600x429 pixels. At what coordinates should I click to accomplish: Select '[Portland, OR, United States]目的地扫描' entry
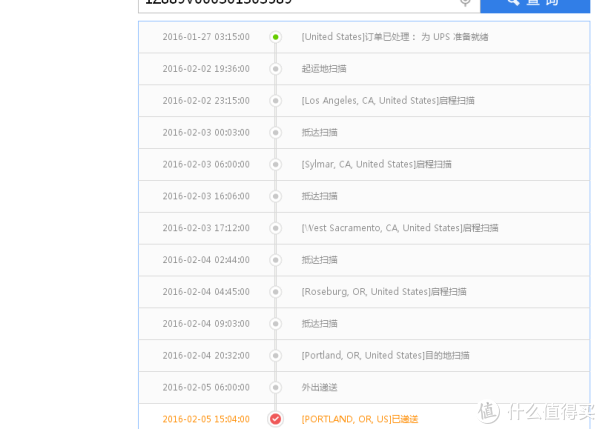click(x=385, y=356)
